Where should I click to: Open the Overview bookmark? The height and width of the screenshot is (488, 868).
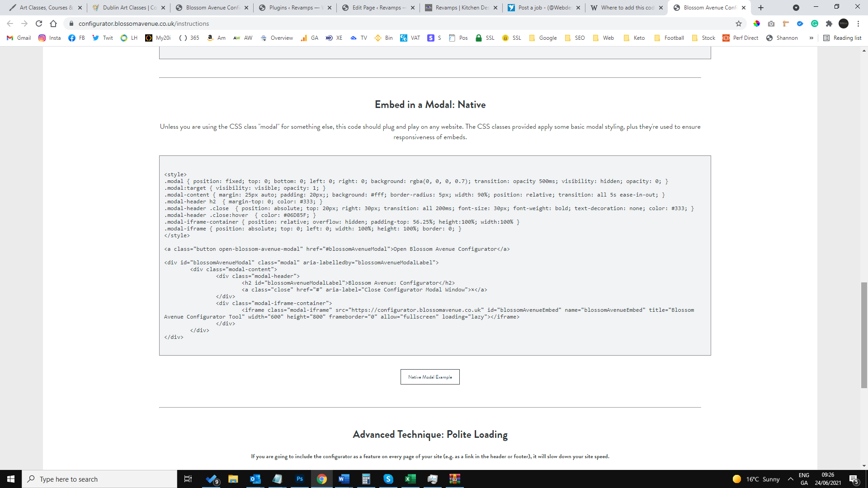tap(277, 38)
